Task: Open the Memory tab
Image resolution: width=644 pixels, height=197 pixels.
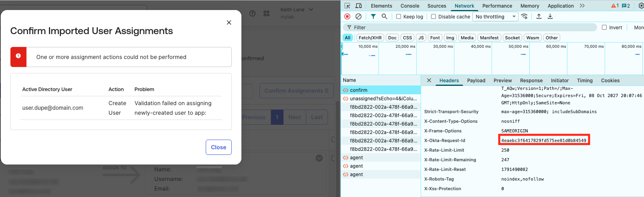Action: point(530,6)
